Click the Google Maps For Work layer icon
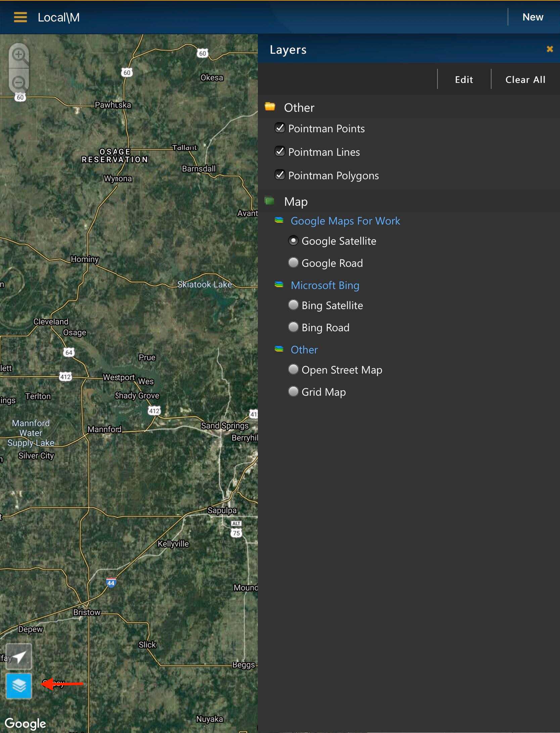 pyautogui.click(x=279, y=221)
